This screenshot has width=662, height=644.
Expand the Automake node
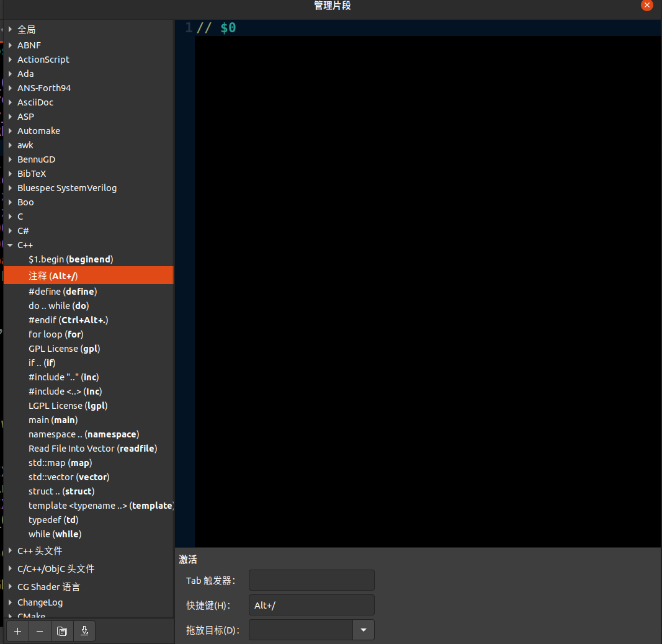coord(10,131)
